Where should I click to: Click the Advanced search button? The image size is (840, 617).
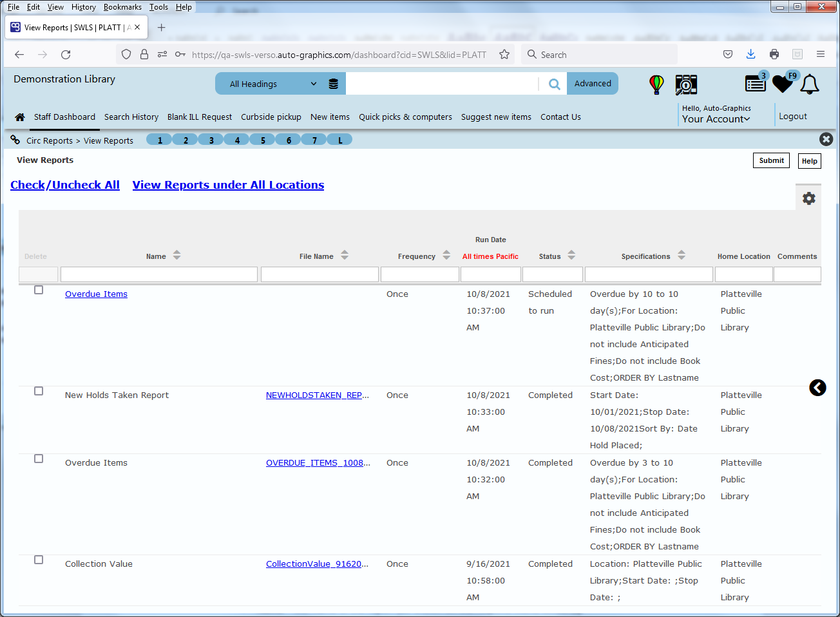[593, 84]
